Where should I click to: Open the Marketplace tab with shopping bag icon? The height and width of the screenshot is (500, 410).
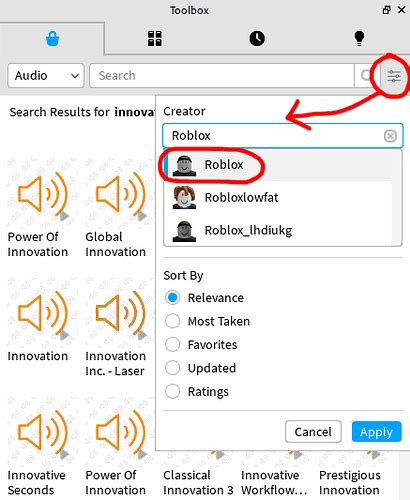(x=52, y=39)
